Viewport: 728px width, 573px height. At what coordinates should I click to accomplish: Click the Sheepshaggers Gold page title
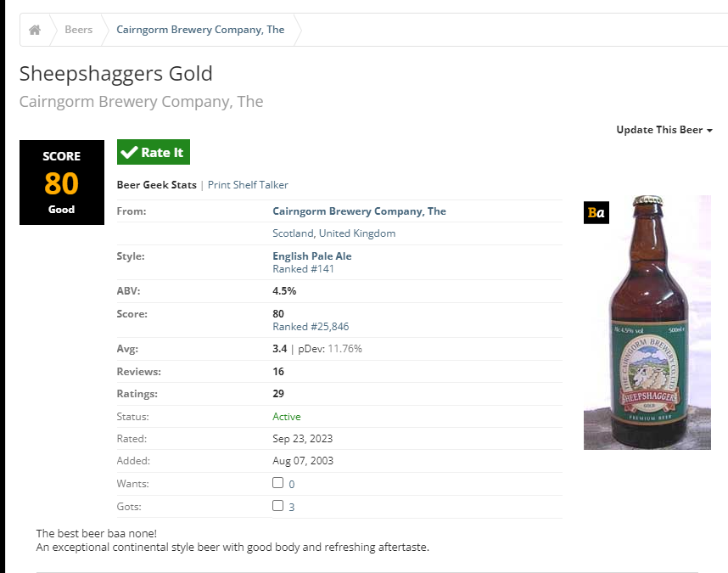click(116, 74)
